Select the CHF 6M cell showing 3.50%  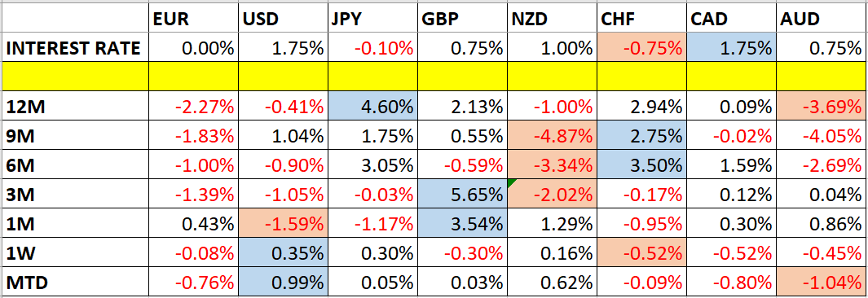[x=641, y=165]
